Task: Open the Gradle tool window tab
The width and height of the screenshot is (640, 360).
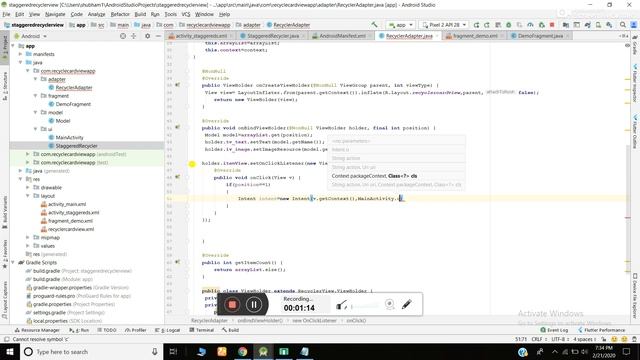Action: tap(635, 46)
